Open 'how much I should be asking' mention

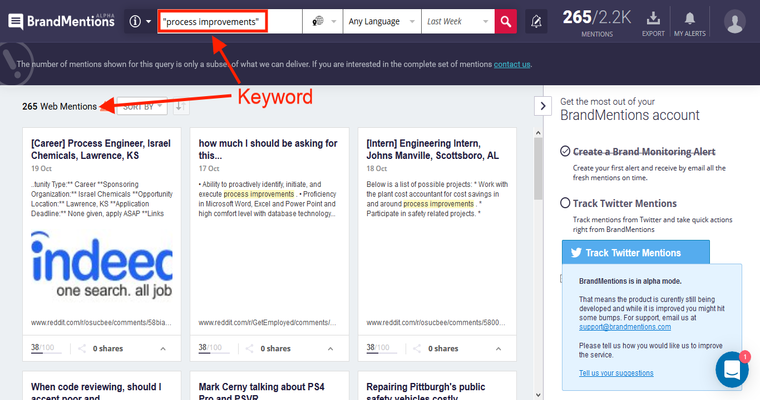(x=268, y=149)
